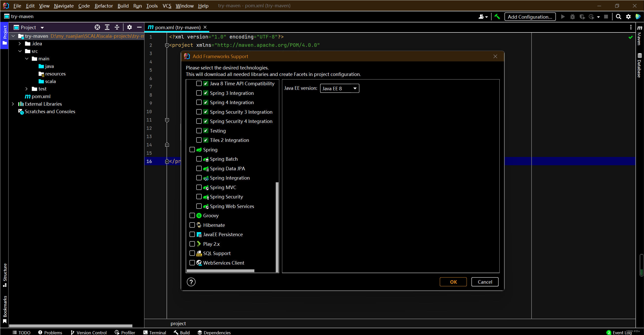The image size is (644, 335).
Task: Click the Build project hammer icon
Action: [497, 17]
